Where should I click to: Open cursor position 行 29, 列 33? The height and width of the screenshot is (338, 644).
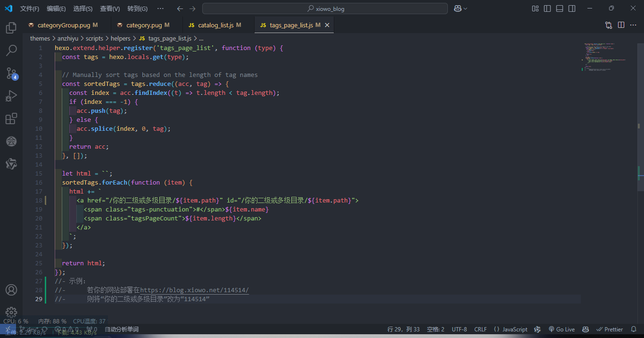[x=404, y=330]
